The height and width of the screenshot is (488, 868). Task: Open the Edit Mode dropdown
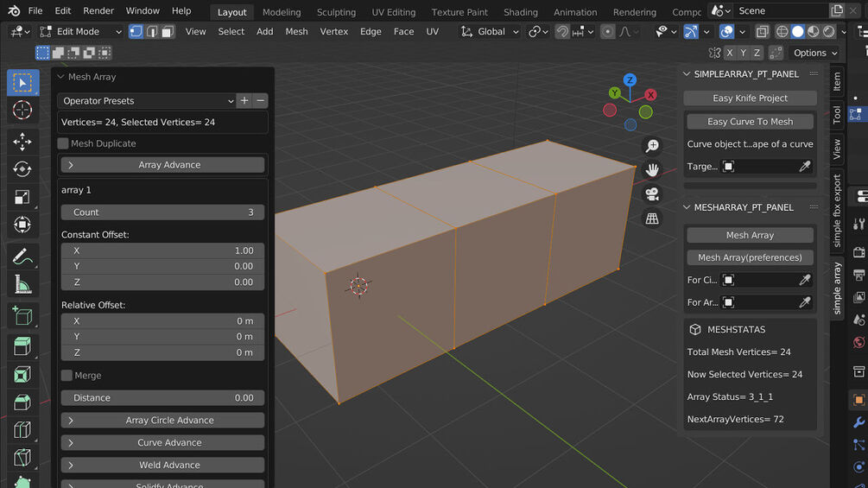point(81,32)
